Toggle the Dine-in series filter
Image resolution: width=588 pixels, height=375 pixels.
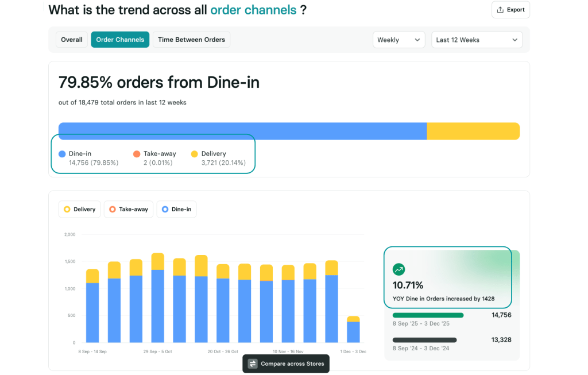point(176,209)
